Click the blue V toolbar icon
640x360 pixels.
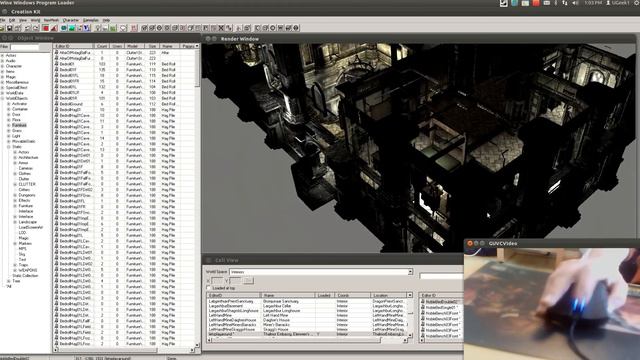point(87,28)
